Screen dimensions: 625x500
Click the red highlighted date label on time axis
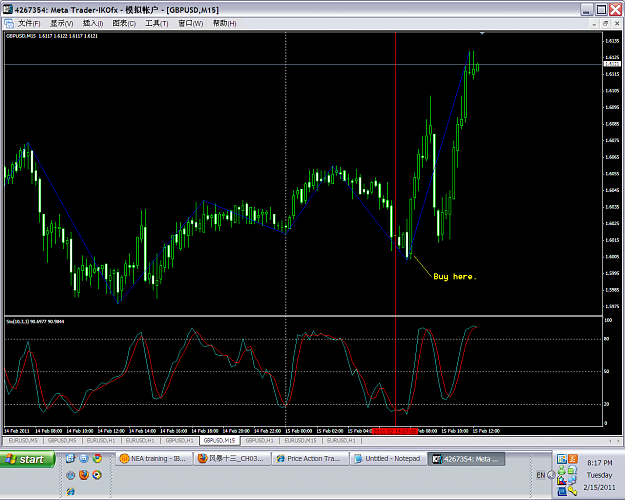pyautogui.click(x=394, y=431)
